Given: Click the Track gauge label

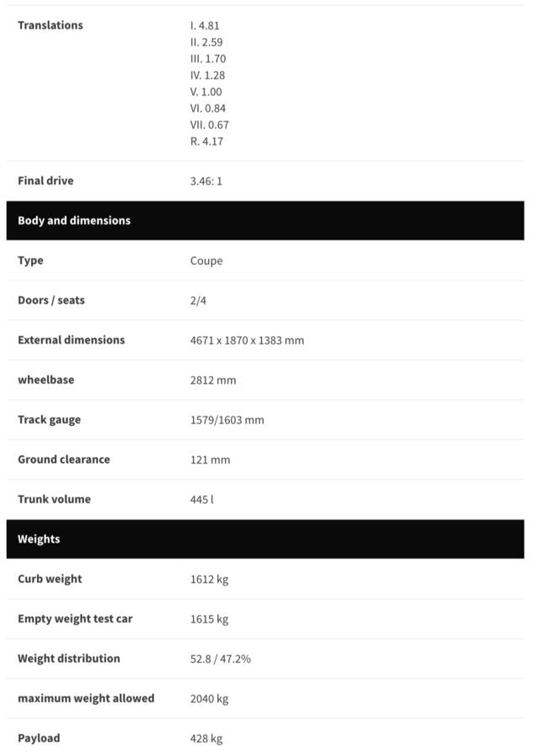Looking at the screenshot, I should click(50, 420).
